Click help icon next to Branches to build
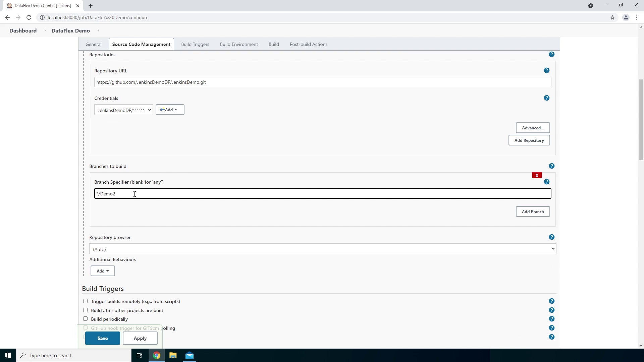Viewport: 644px width, 362px height. click(x=551, y=166)
